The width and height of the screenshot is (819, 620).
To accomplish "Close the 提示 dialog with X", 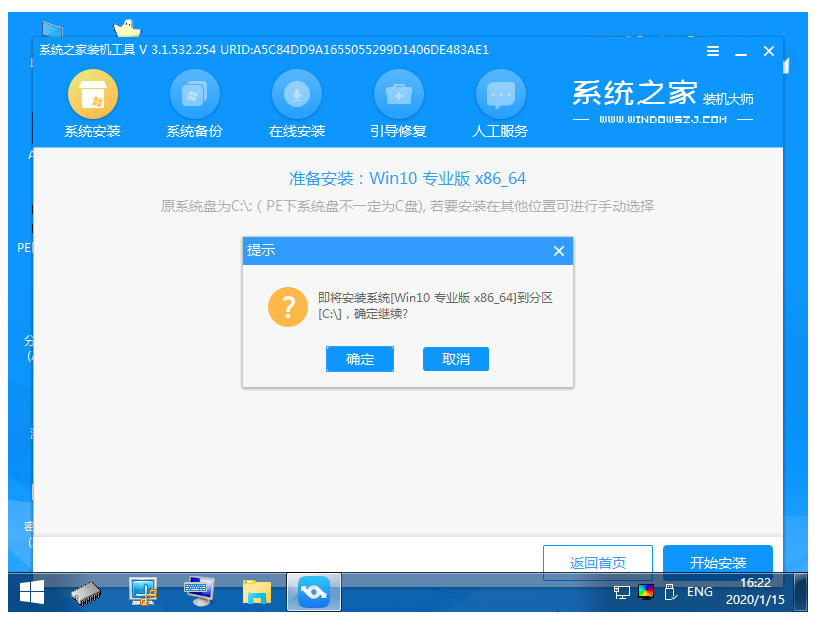I will pos(559,251).
